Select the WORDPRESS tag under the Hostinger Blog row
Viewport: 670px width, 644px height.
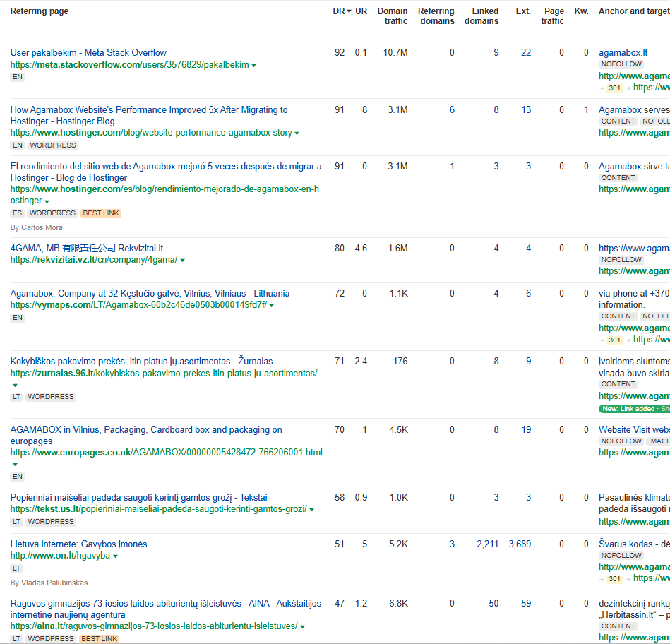point(53,145)
